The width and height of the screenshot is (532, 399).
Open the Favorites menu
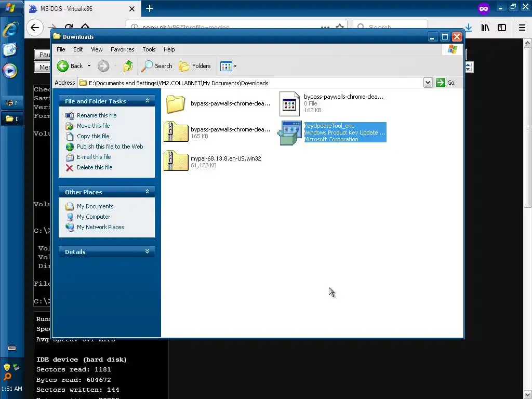[x=122, y=49]
